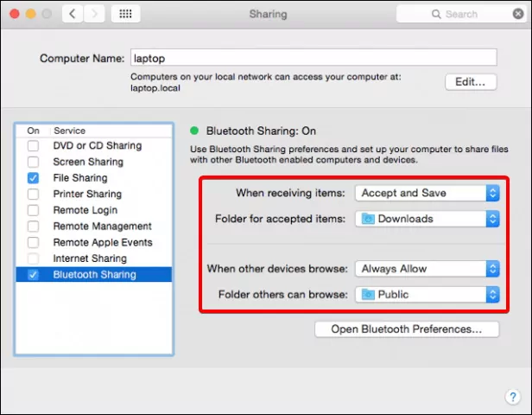Open help with the question mark button

click(x=513, y=397)
